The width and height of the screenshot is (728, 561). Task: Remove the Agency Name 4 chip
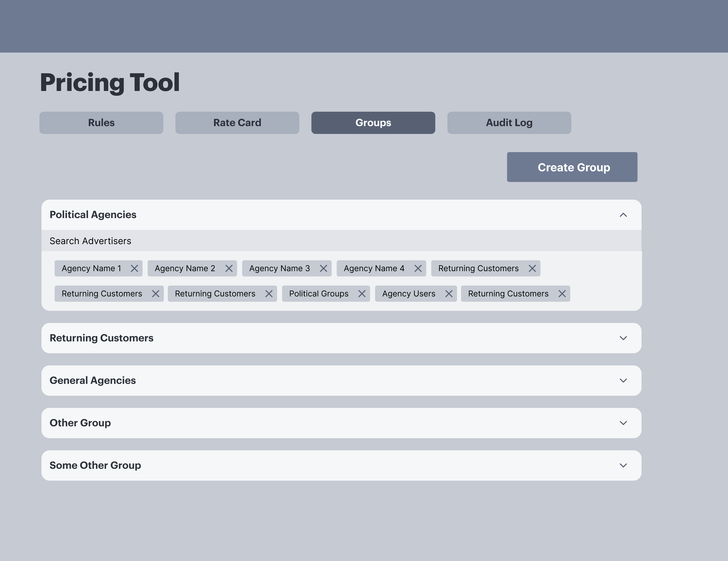(418, 268)
